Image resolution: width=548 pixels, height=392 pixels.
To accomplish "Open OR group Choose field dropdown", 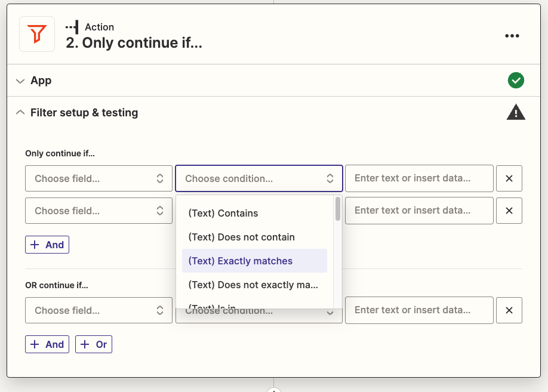I will [98, 310].
